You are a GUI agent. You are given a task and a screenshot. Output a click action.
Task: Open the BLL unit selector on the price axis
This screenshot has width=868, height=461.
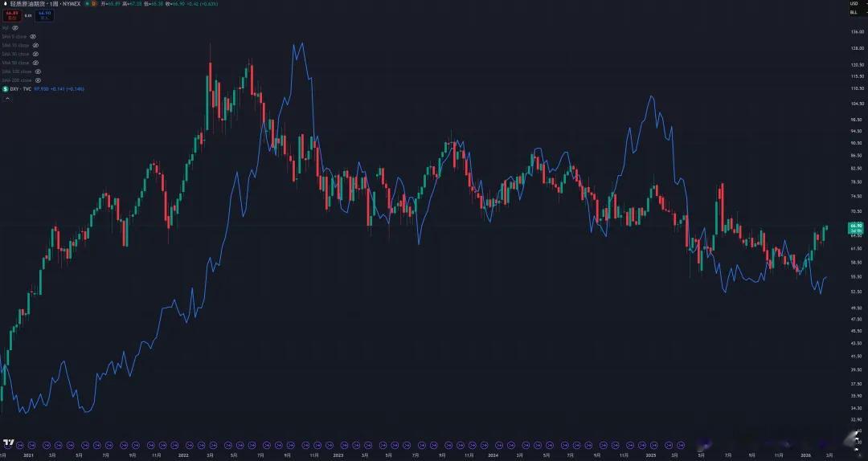click(854, 12)
